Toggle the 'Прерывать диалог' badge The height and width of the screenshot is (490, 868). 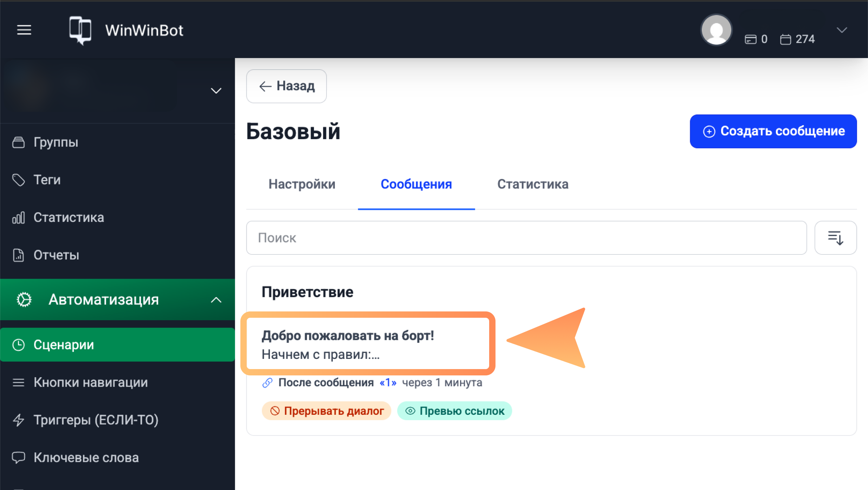[326, 411]
